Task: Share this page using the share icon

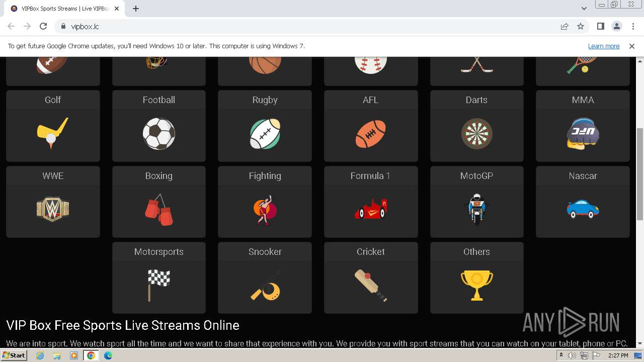Action: point(565,26)
